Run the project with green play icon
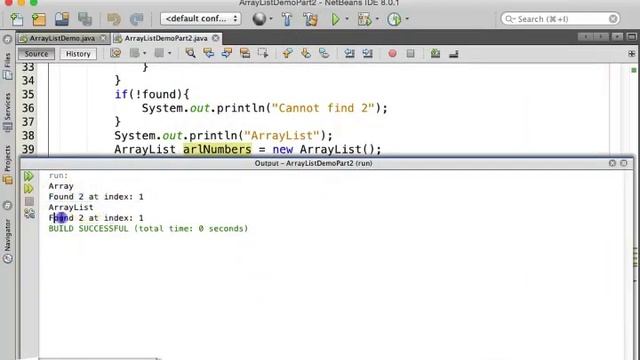 pos(335,19)
